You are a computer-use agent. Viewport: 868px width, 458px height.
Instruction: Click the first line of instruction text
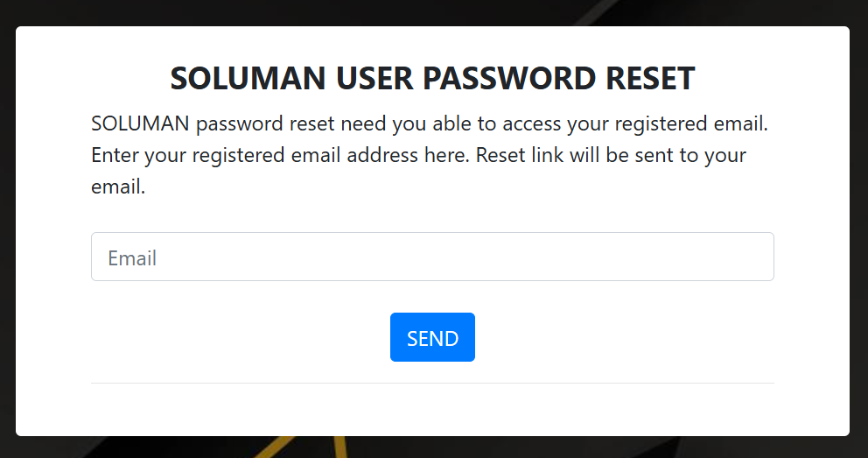[x=429, y=123]
